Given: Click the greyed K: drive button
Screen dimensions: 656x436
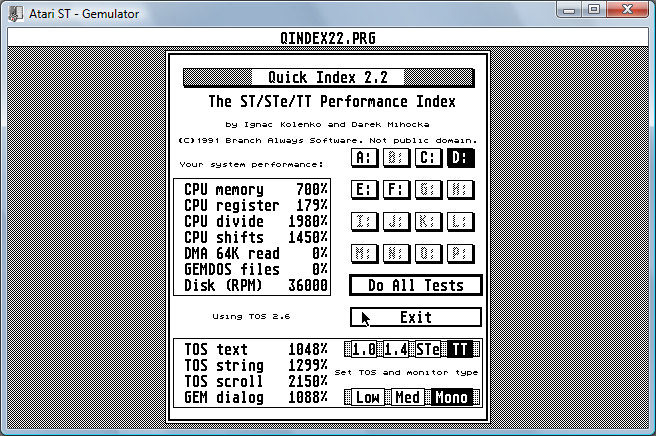Looking at the screenshot, I should 428,221.
